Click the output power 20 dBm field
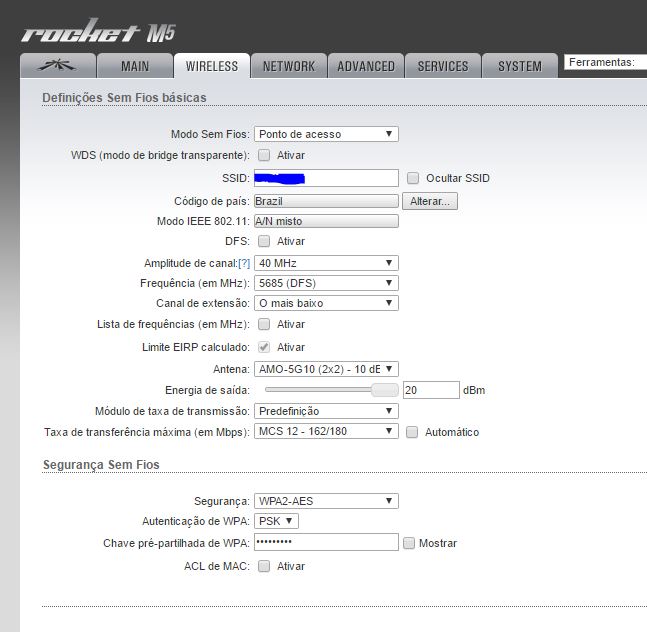Image resolution: width=647 pixels, height=632 pixels. click(431, 390)
